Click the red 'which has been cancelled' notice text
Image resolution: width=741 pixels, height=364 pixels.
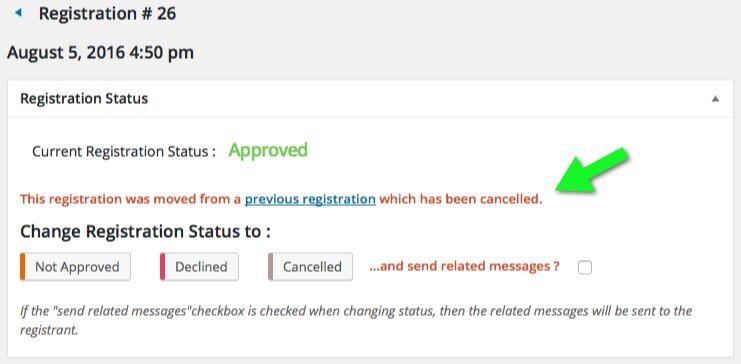pos(461,199)
